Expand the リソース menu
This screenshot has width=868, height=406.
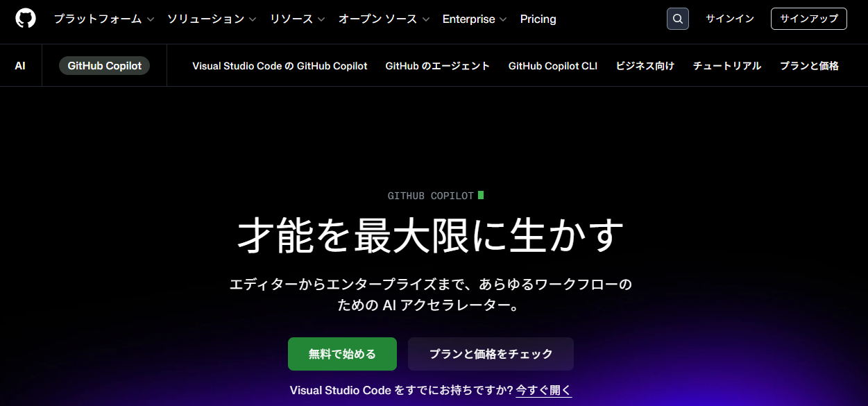coord(298,19)
